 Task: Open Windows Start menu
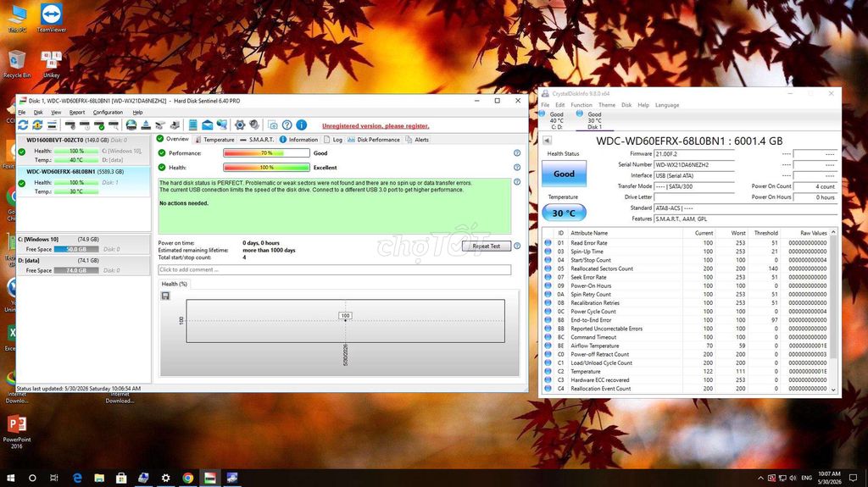click(10, 478)
